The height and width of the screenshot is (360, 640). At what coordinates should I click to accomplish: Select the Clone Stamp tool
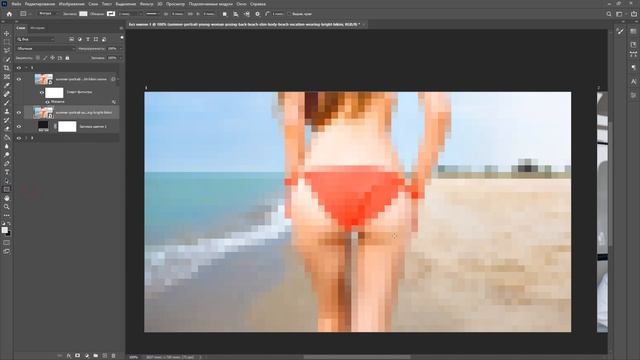pos(7,111)
